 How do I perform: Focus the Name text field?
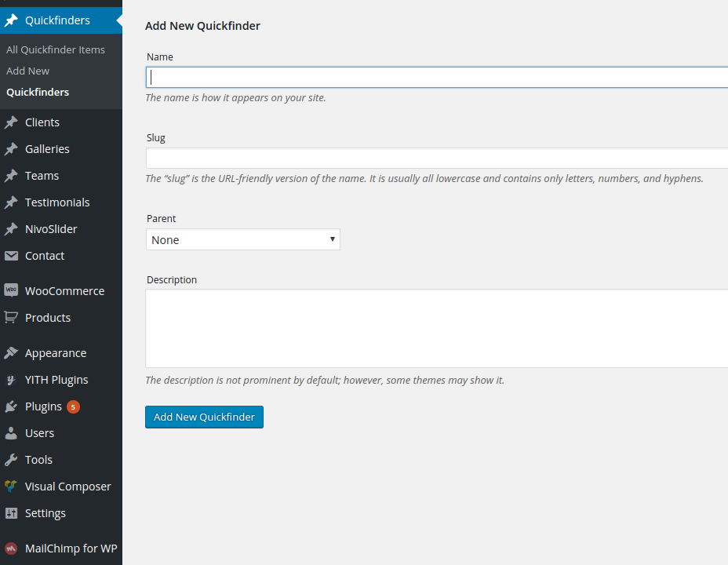(436, 77)
